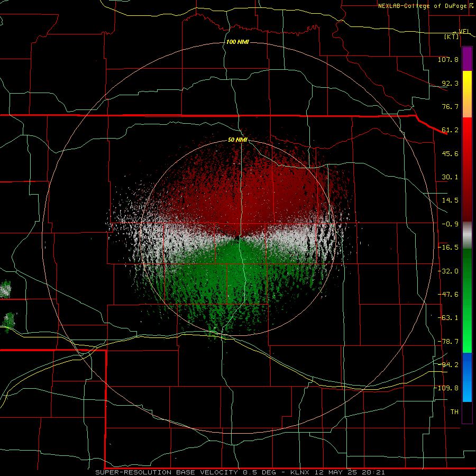
Task: Select the -109.8 velocity scale value
Action: click(x=447, y=388)
